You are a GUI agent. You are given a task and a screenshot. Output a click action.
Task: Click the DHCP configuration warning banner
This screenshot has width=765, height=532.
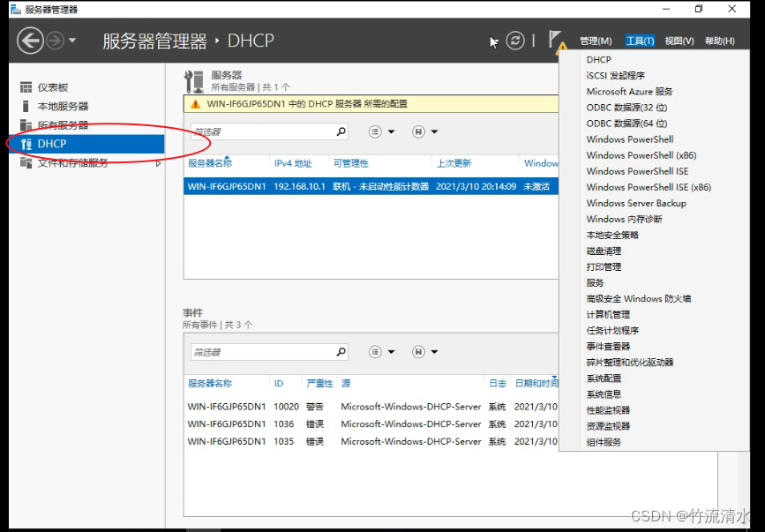pyautogui.click(x=371, y=104)
